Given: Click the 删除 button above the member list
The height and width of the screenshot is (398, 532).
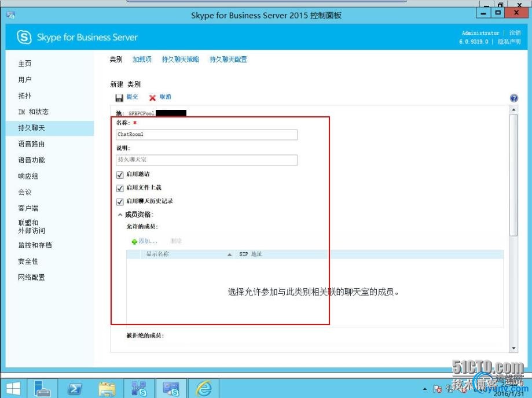Looking at the screenshot, I should (x=176, y=241).
